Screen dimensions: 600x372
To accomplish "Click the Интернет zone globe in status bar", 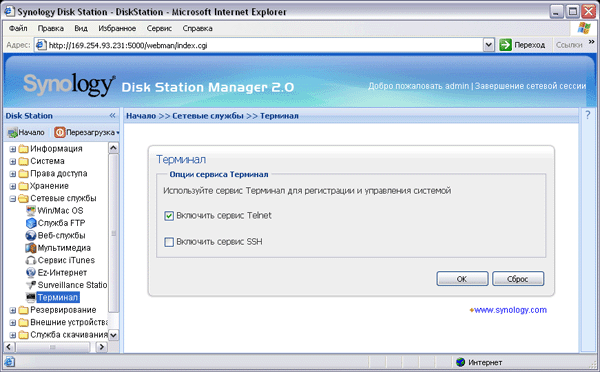I will pos(461,362).
